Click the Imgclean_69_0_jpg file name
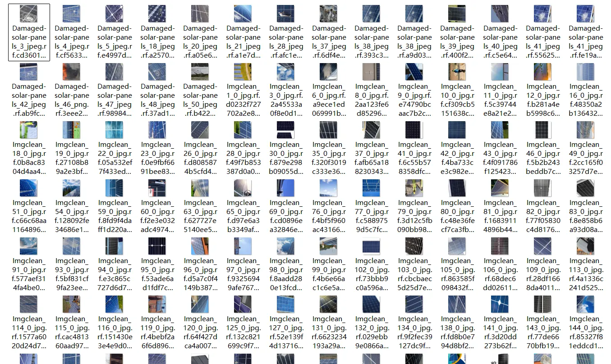This screenshot has width=611, height=364. [x=286, y=216]
